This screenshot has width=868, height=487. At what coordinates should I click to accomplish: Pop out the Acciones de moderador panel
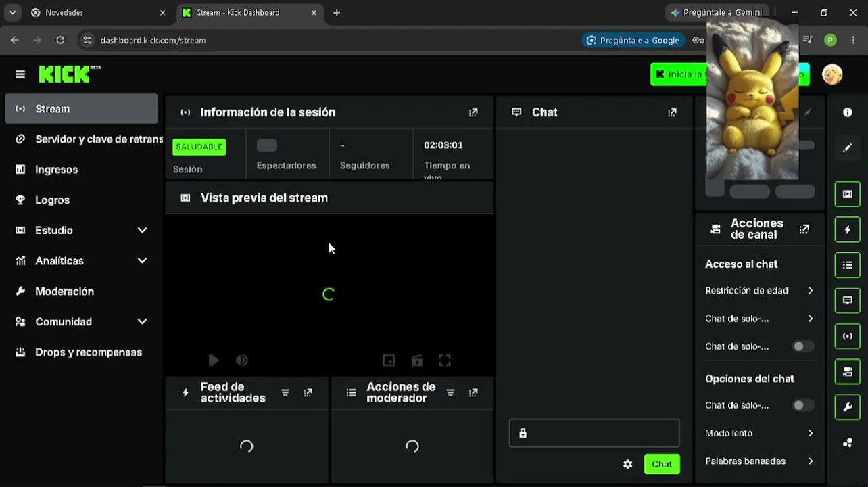click(473, 392)
